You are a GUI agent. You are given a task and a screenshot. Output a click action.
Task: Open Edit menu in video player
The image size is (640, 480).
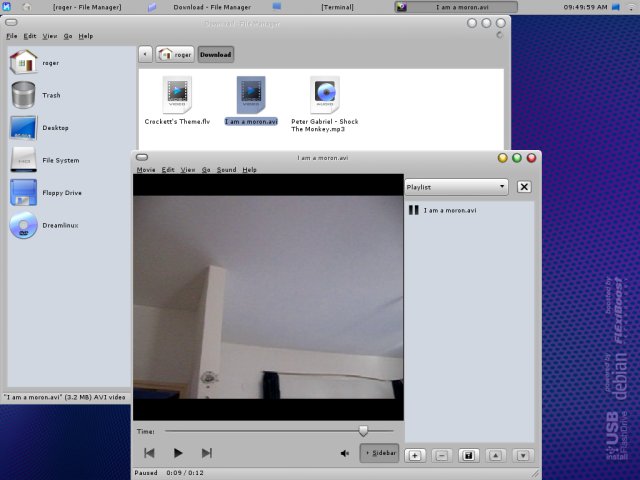(168, 169)
